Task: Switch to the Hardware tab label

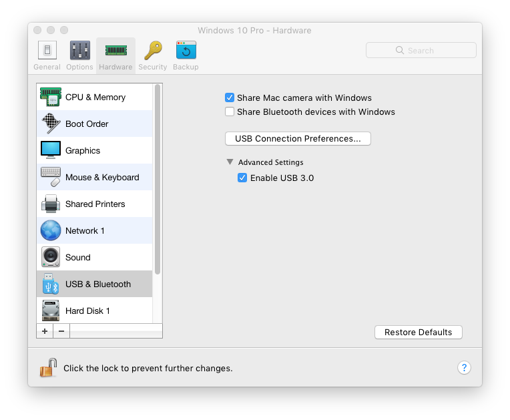Action: (115, 67)
